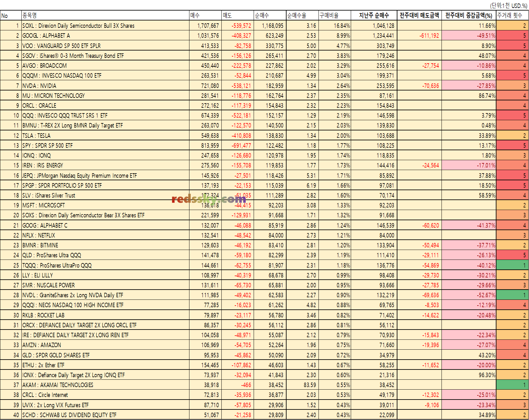Select the RKLB : ROCKET LAB cell

(x=105, y=315)
